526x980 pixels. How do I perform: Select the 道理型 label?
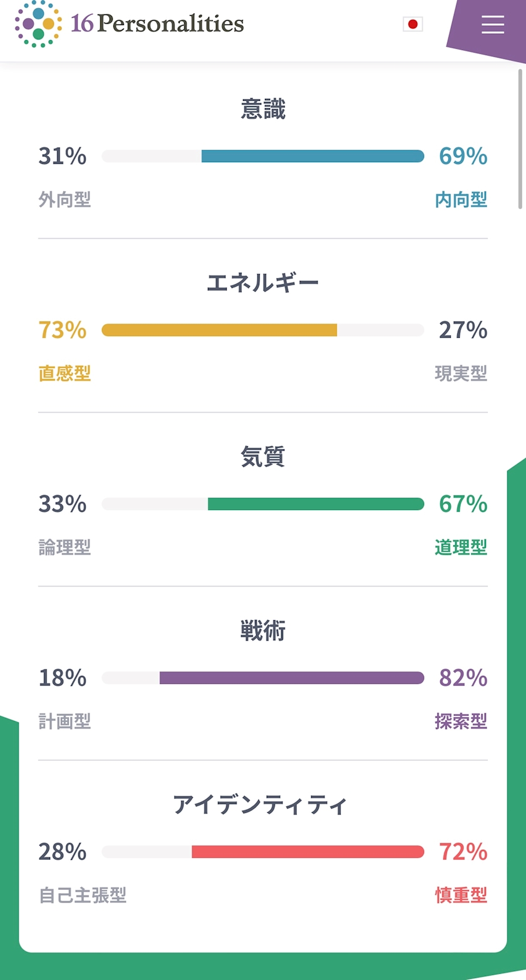coord(461,548)
